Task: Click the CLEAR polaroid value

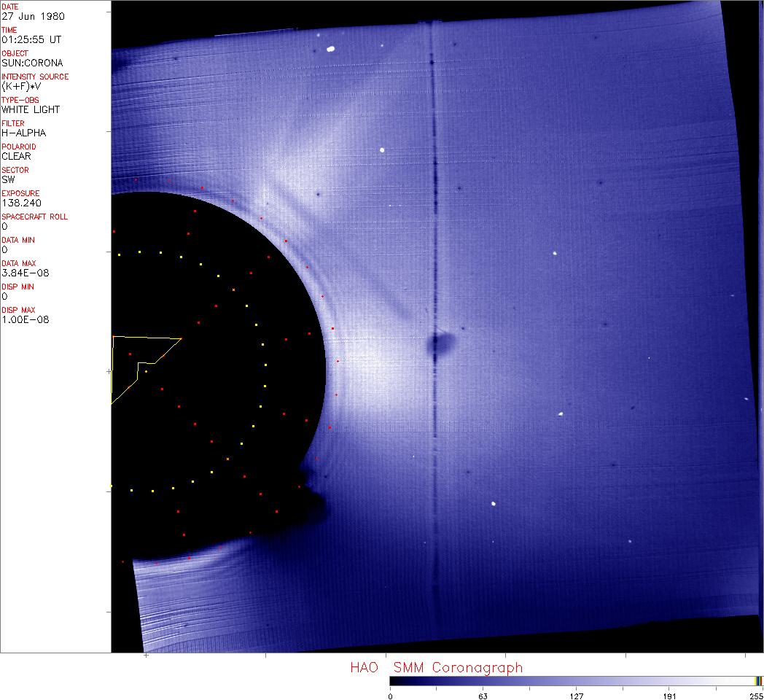Action: pos(16,156)
